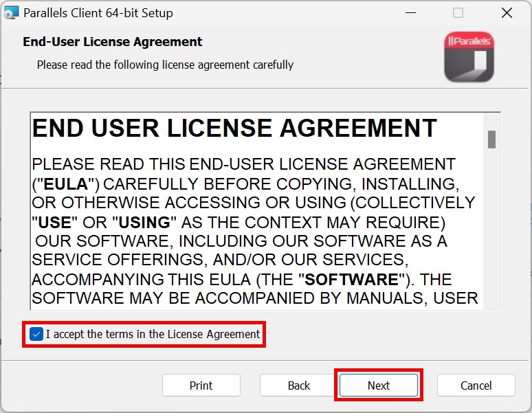The width and height of the screenshot is (532, 413).
Task: Minimize the setup window
Action: 410,13
